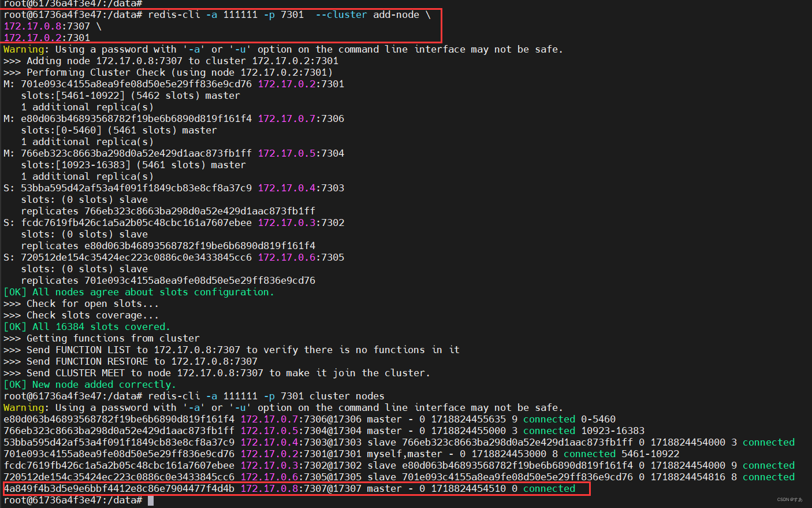Screen dimensions: 812x508
Task: Click the '>>> Send FUNCTION RESTORE' line
Action: (x=131, y=362)
